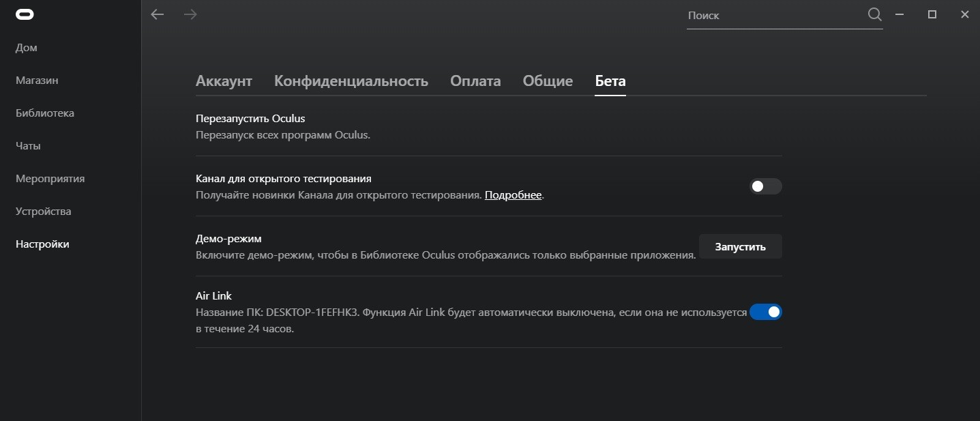Open Магазин in the sidebar
Image resolution: width=980 pixels, height=421 pixels.
(37, 81)
